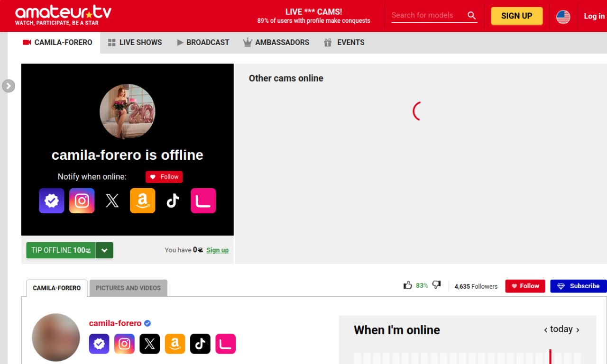The width and height of the screenshot is (607, 364).
Task: Click the 4,635 Followers count
Action: coord(476,286)
